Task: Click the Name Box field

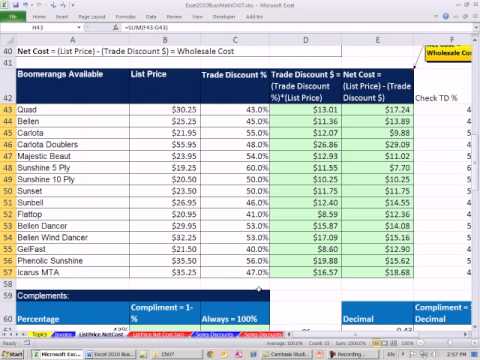Action: [38, 27]
